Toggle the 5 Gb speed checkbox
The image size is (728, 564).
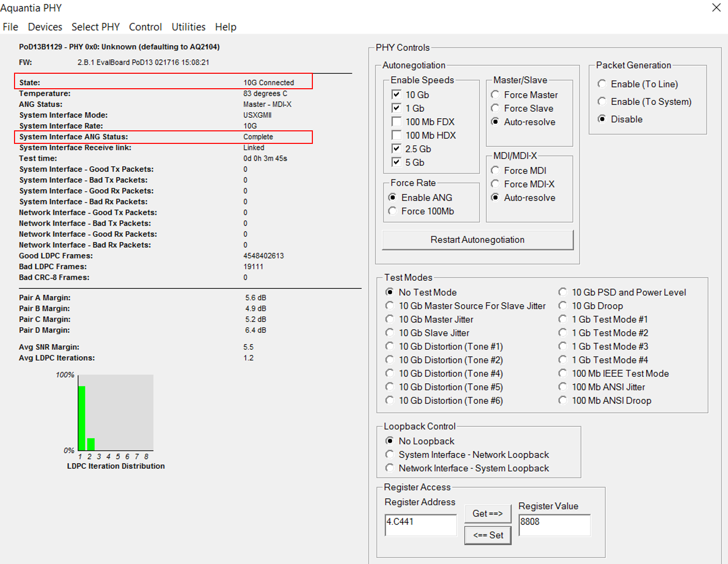click(396, 162)
